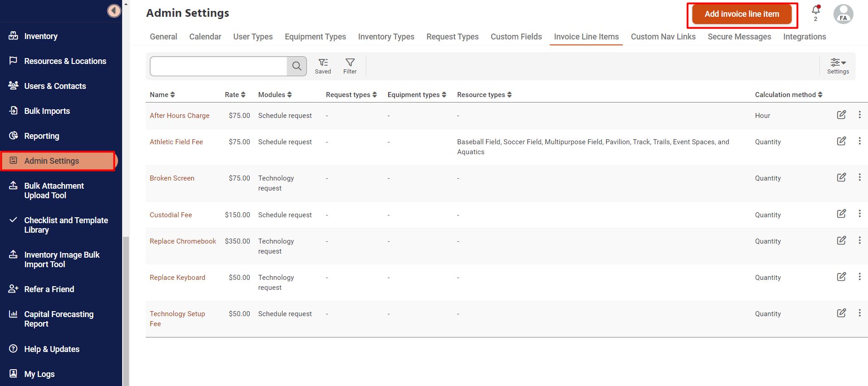
Task: Open the Filter funnel icon
Action: point(350,66)
